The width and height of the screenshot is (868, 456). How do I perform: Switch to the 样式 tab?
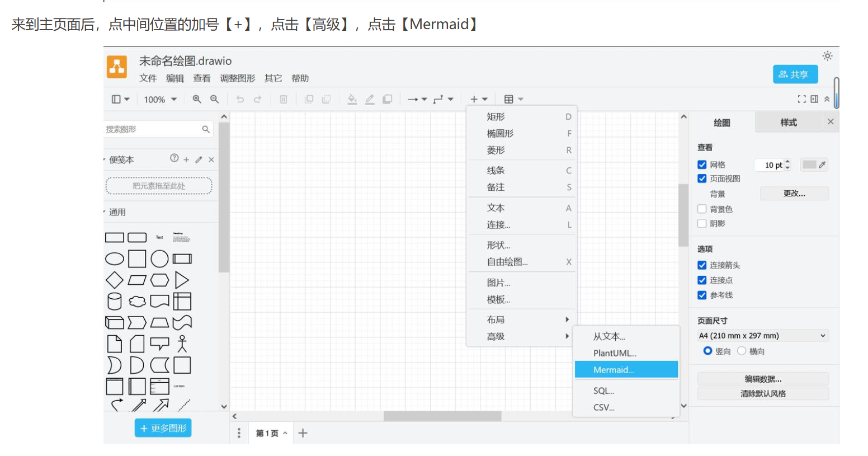tap(789, 122)
